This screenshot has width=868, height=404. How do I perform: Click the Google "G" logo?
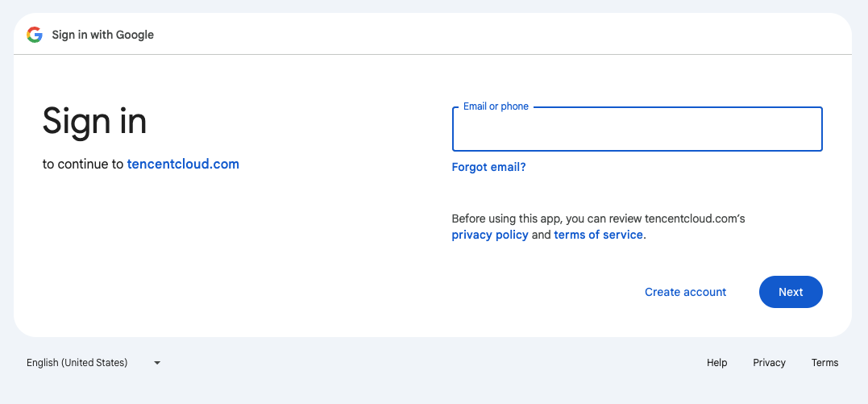click(34, 35)
